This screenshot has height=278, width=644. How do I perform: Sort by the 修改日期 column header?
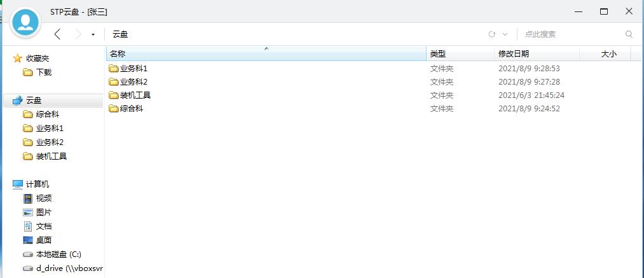click(537, 53)
